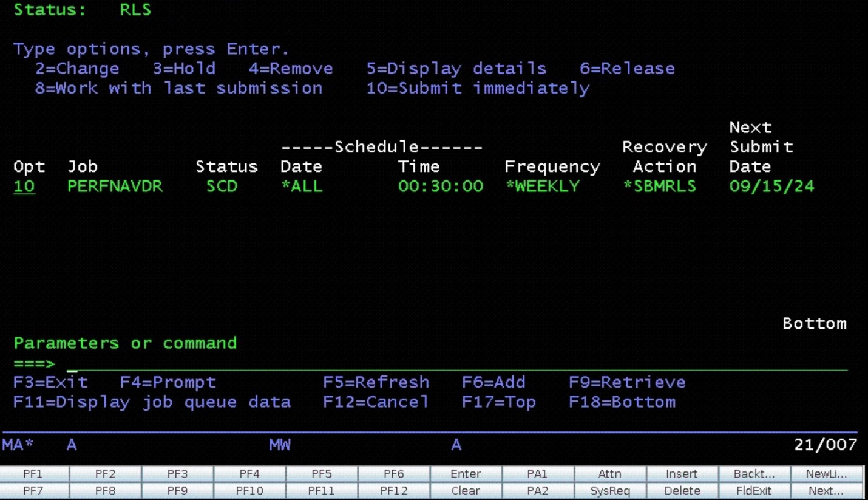Click the F3=Exit function key label
This screenshot has height=500, width=868.
tap(50, 383)
